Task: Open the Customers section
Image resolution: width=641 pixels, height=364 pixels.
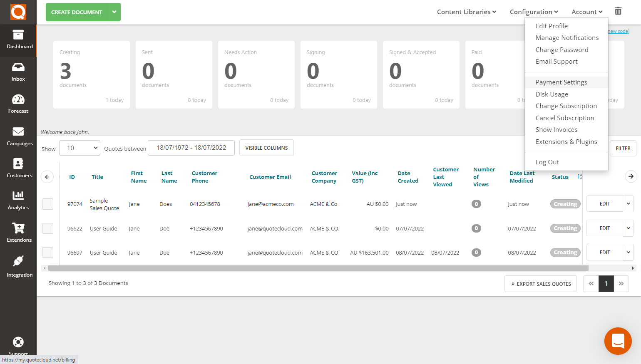Action: [18, 168]
